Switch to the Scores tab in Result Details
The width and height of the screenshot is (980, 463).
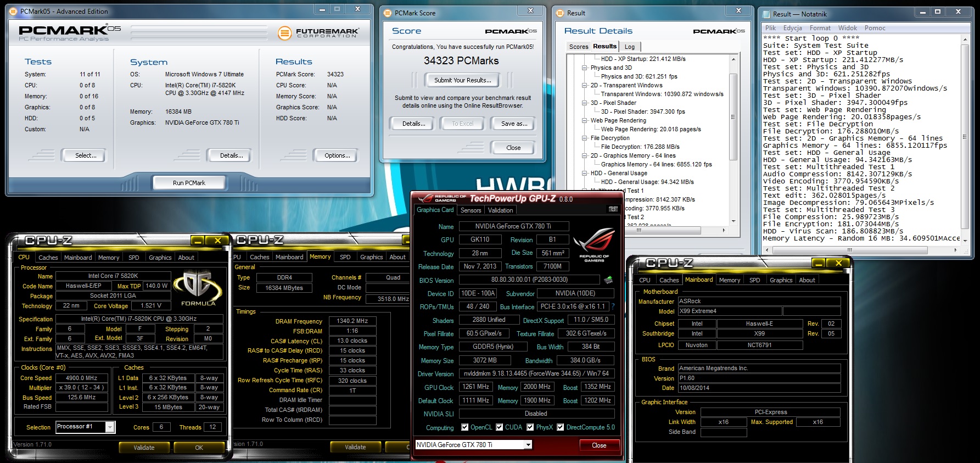(579, 47)
